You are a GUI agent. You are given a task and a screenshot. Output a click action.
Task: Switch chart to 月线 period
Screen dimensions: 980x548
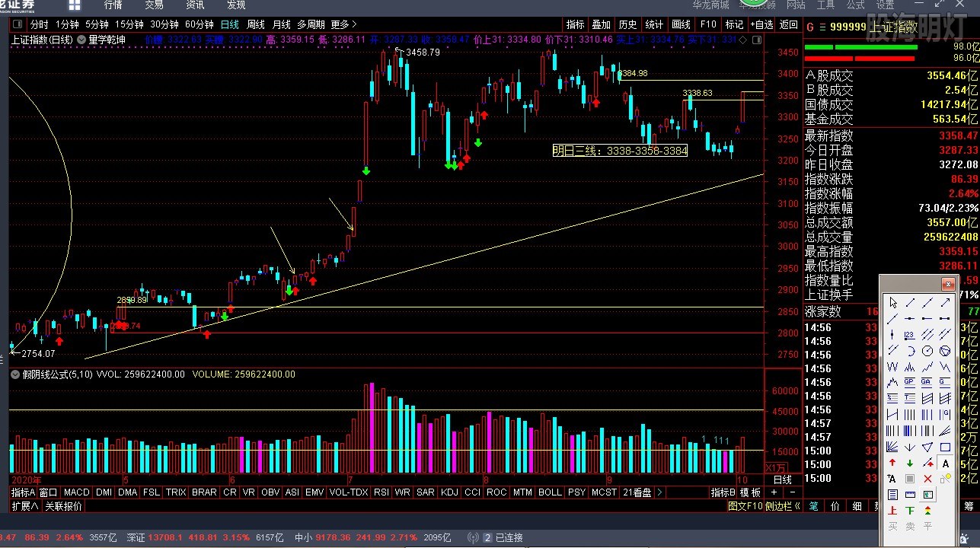point(282,24)
